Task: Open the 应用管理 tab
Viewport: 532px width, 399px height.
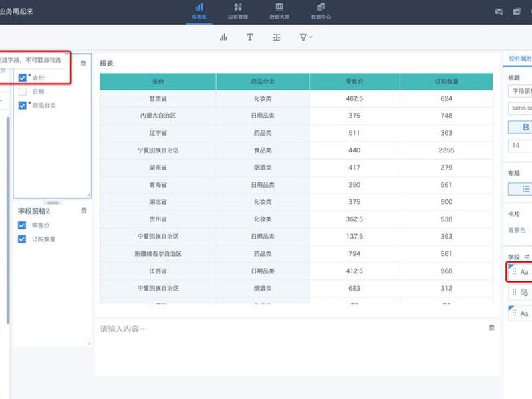Action: click(238, 11)
